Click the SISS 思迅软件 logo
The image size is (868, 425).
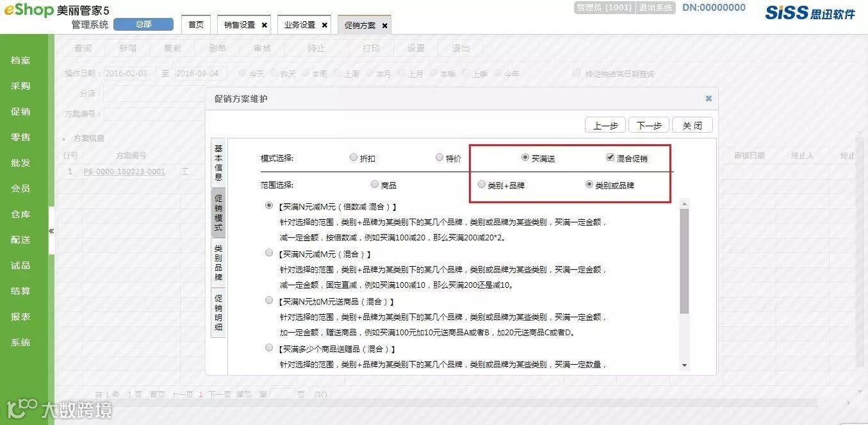pyautogui.click(x=810, y=12)
